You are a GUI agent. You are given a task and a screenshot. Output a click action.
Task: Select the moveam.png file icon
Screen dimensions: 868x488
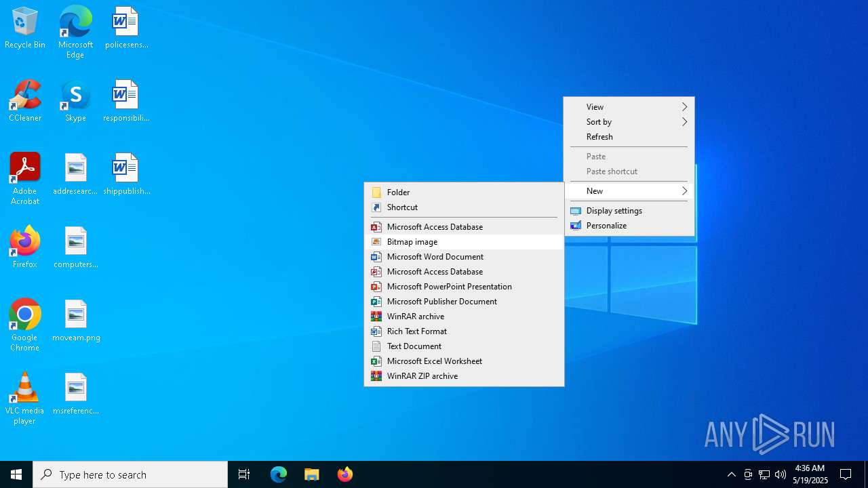pyautogui.click(x=75, y=321)
